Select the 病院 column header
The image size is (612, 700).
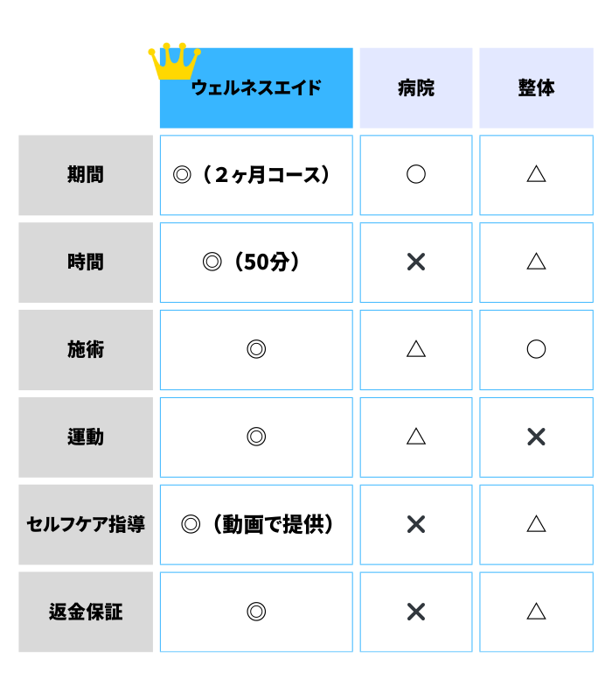[416, 88]
